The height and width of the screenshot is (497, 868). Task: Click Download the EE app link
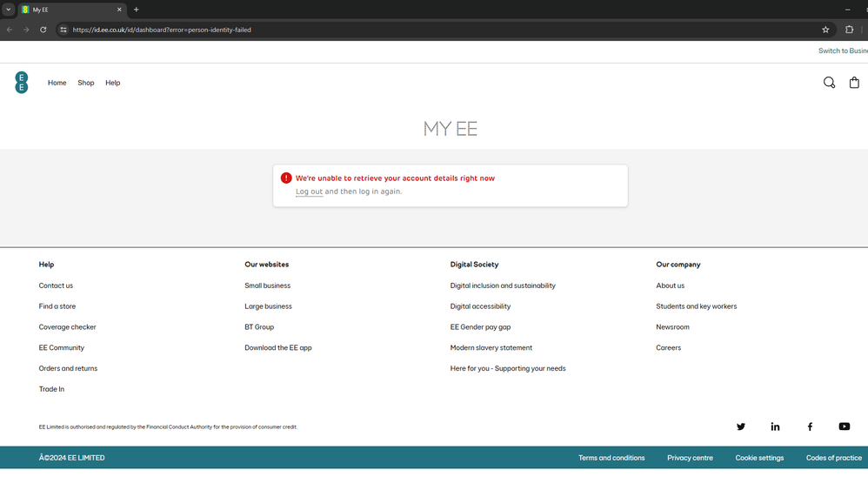coord(278,347)
